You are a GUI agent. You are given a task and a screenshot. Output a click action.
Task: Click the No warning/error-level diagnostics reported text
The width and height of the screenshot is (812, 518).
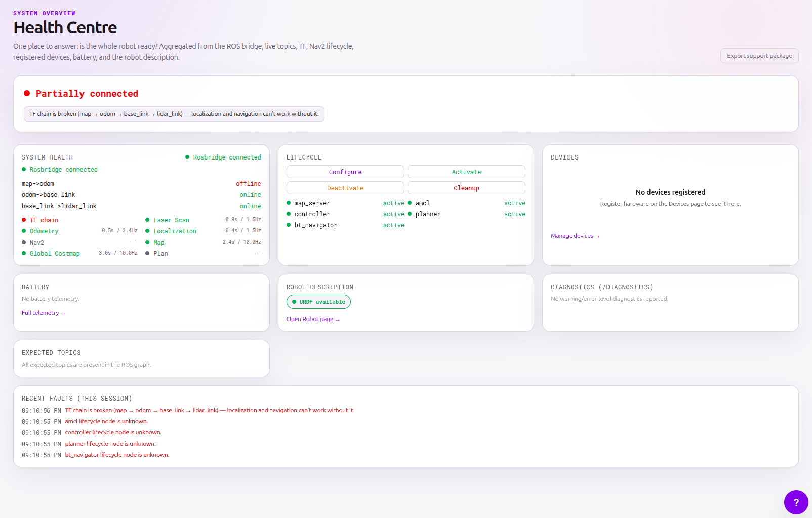tap(610, 299)
